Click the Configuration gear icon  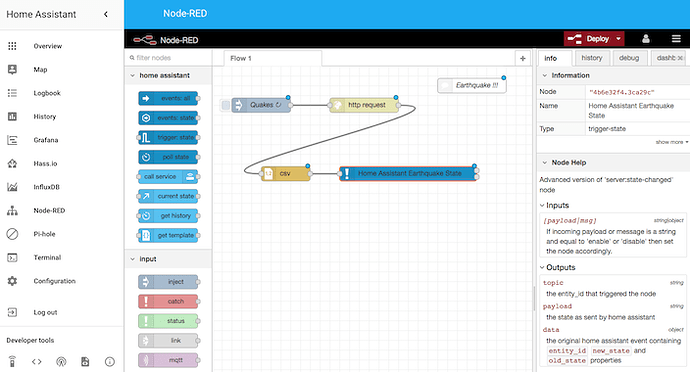(12, 281)
